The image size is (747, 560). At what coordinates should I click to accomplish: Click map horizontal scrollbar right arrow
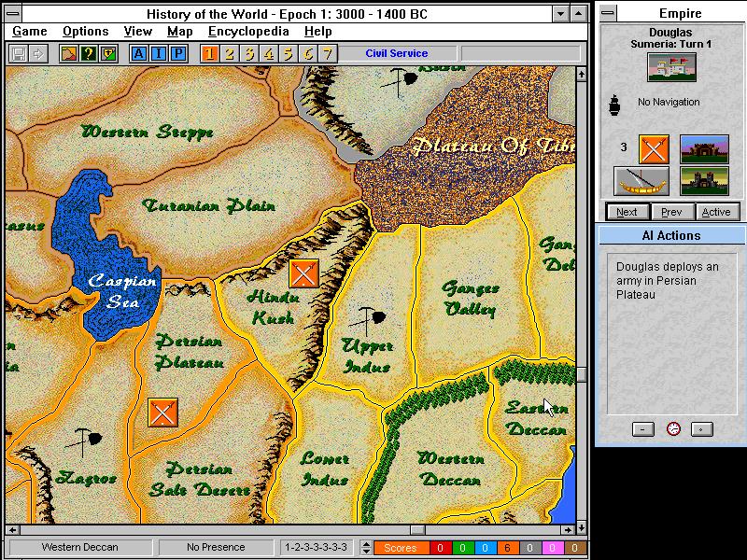click(x=568, y=529)
